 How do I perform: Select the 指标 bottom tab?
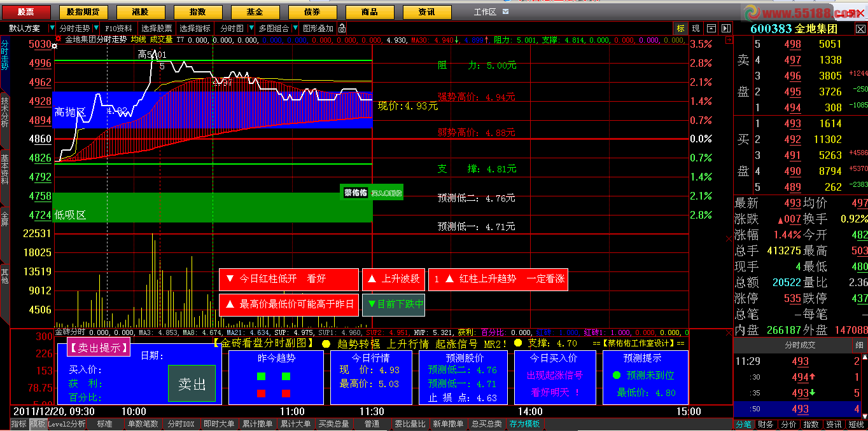(19, 424)
